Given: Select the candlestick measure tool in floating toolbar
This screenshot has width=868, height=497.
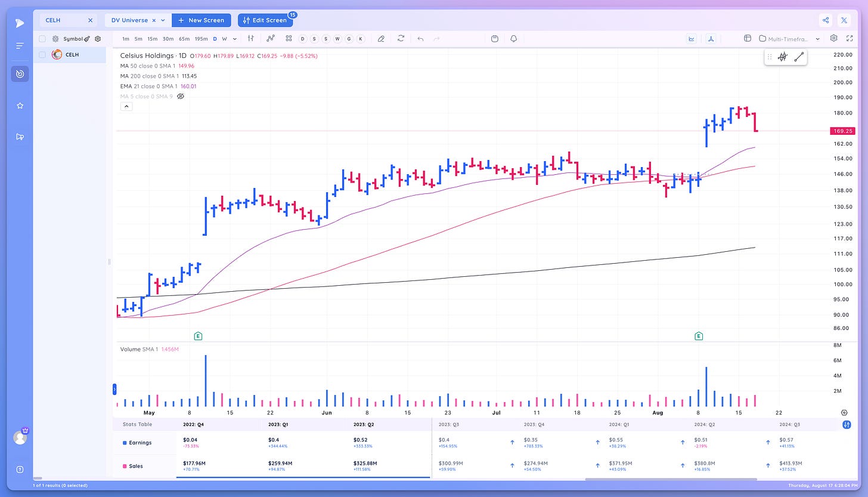Looking at the screenshot, I should click(783, 57).
